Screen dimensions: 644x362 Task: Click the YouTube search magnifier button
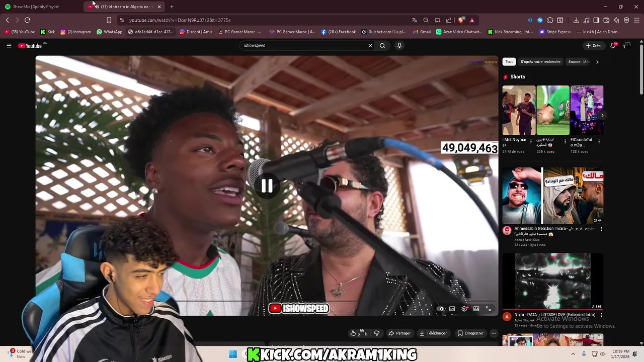point(382,46)
